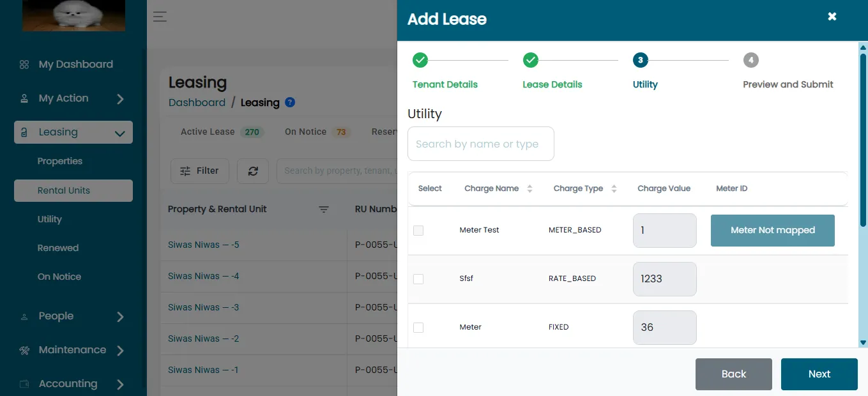Viewport: 868px width, 396px height.
Task: Click the Leasing sidebar icon
Action: (x=24, y=132)
